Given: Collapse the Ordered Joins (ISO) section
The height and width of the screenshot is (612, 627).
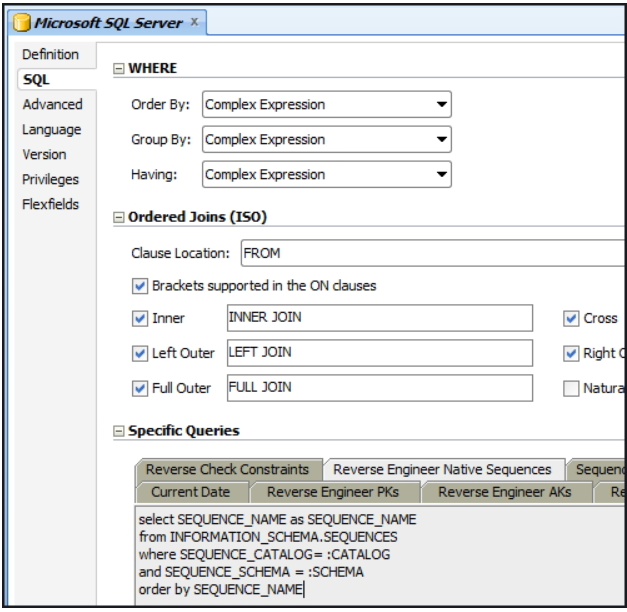Looking at the screenshot, I should click(x=119, y=217).
